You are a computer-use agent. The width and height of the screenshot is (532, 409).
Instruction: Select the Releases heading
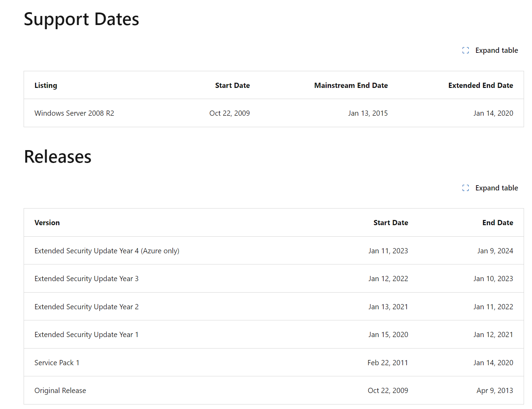[x=58, y=157]
